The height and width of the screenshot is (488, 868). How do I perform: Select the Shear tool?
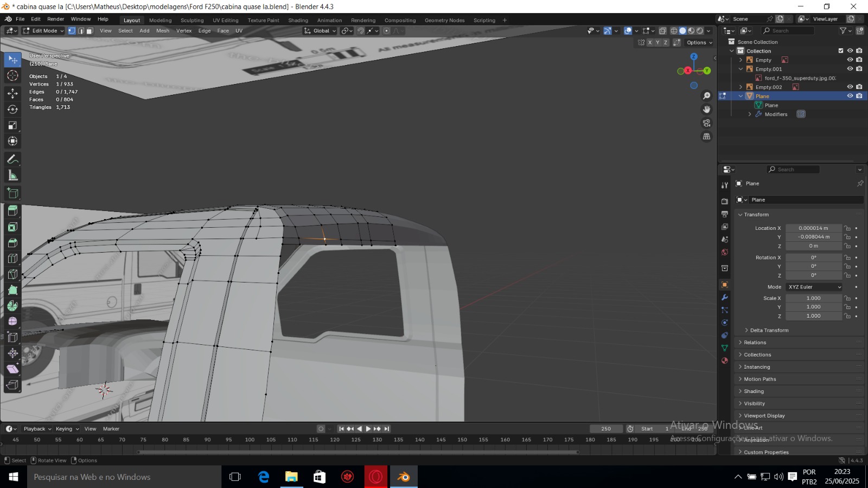[x=12, y=369]
